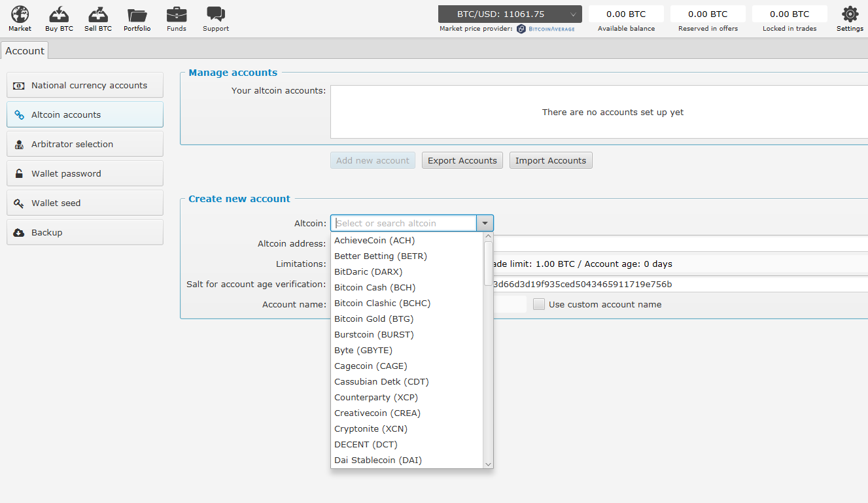Select Altcoin accounts section
Image resolution: width=868 pixels, height=503 pixels.
click(85, 114)
